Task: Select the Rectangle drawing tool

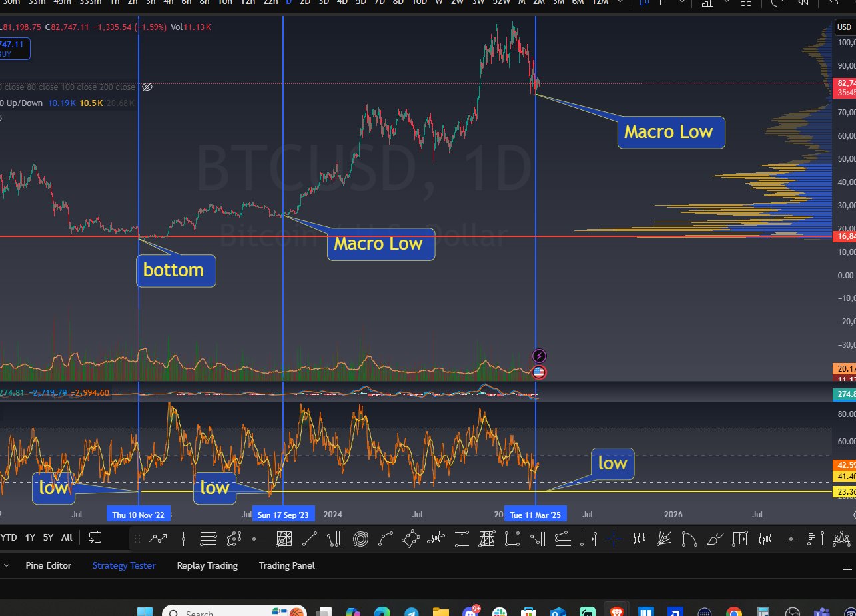Action: [x=512, y=539]
